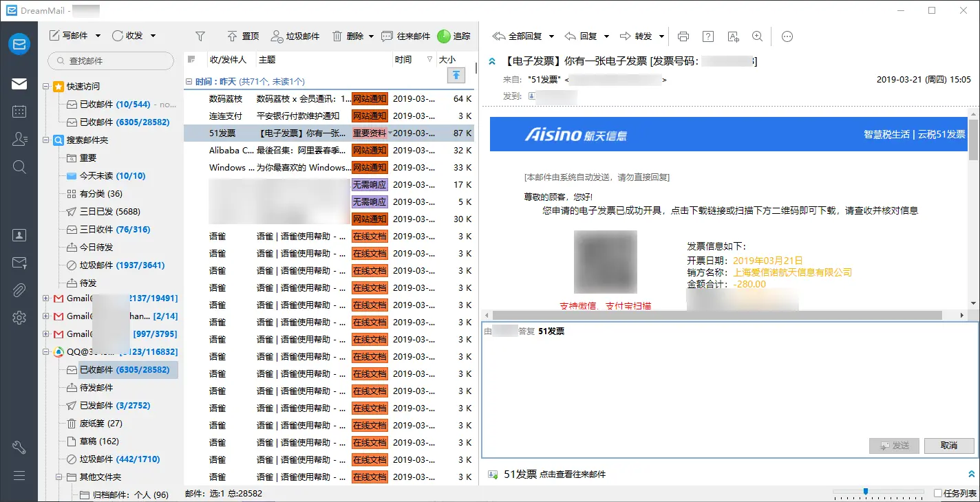Open the 写邮件 dropdown arrow
The image size is (980, 502).
pyautogui.click(x=98, y=36)
